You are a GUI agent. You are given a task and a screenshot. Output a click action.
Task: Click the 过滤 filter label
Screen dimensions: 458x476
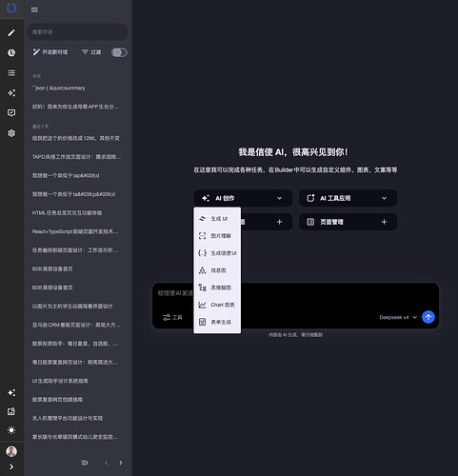pyautogui.click(x=95, y=52)
